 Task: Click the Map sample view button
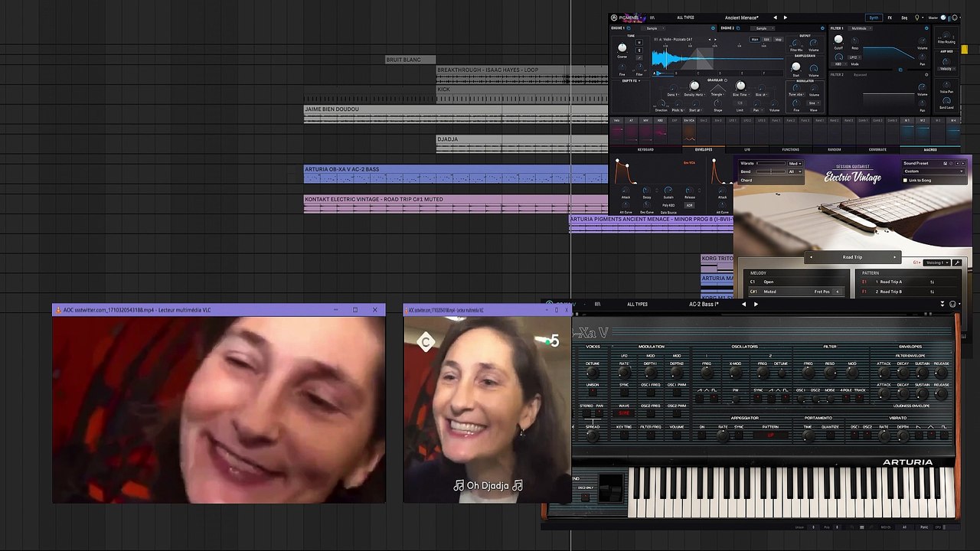(779, 39)
